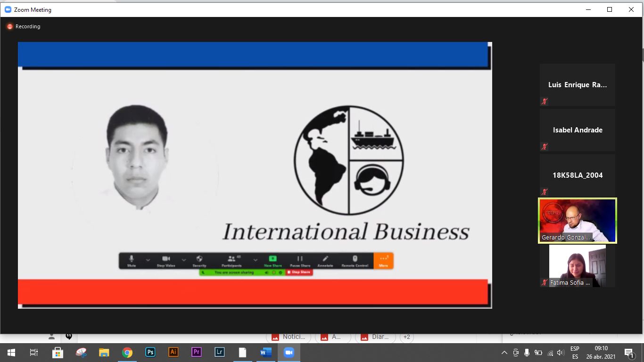
Task: Click the Zoom icon in the taskbar
Action: (289, 352)
